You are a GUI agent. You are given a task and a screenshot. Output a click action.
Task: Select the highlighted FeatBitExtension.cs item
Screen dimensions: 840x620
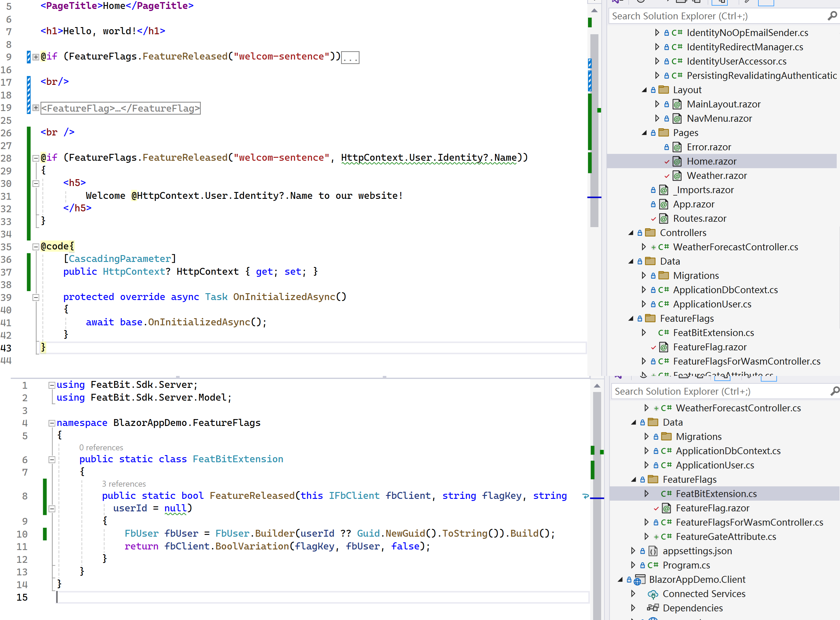coord(716,494)
